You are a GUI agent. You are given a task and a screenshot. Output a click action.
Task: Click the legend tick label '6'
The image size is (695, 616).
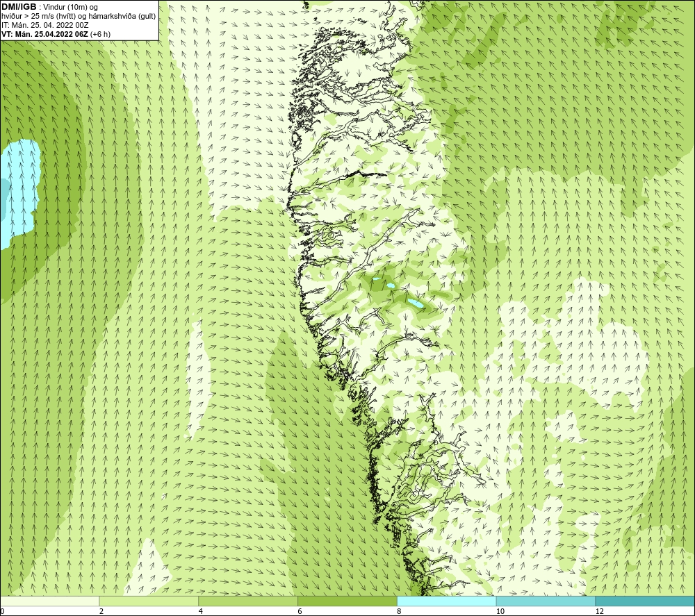(x=300, y=611)
